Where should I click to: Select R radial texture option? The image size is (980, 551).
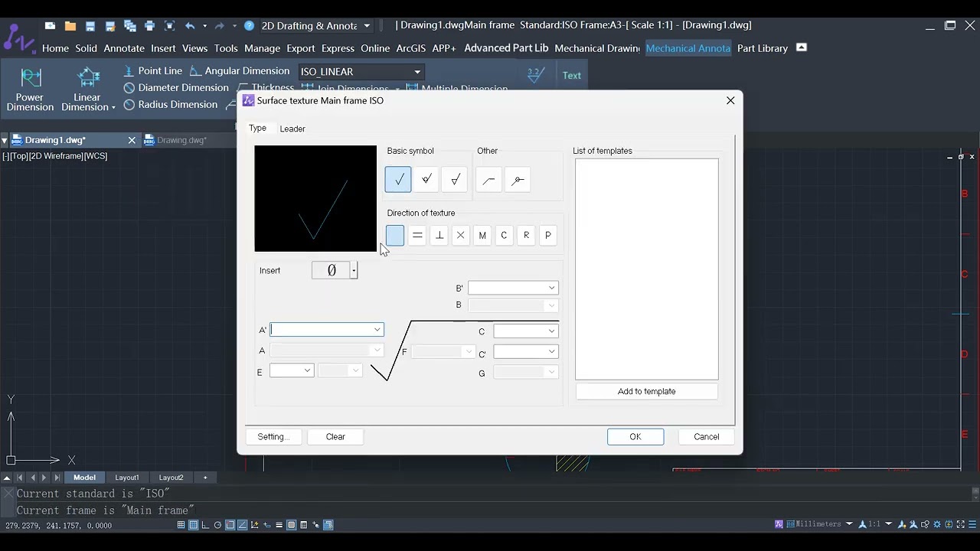coord(526,236)
